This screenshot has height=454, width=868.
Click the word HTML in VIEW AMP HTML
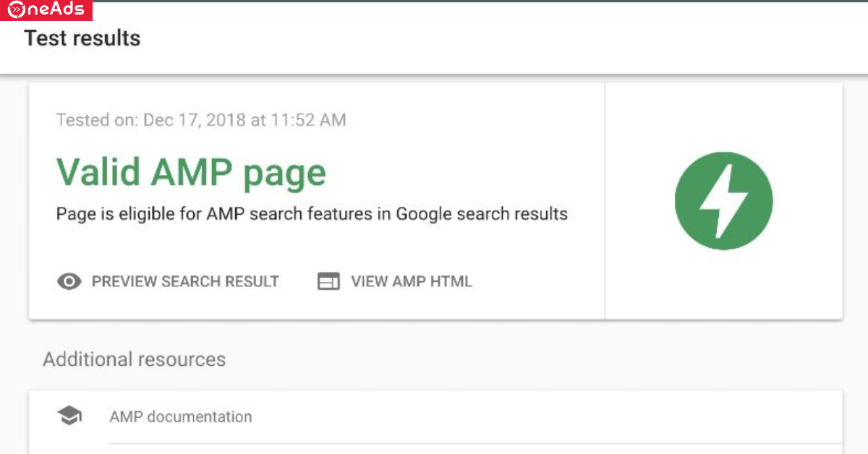coord(451,281)
